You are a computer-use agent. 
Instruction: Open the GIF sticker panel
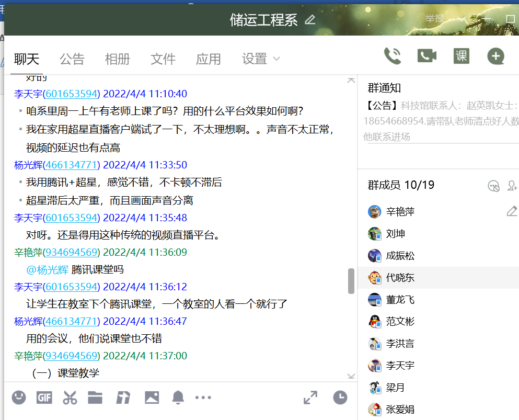[44, 398]
